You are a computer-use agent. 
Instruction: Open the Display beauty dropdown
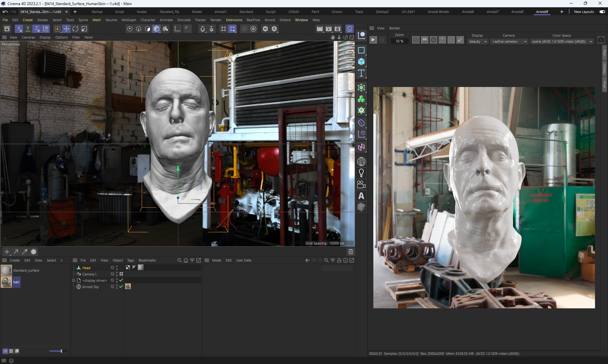click(478, 41)
